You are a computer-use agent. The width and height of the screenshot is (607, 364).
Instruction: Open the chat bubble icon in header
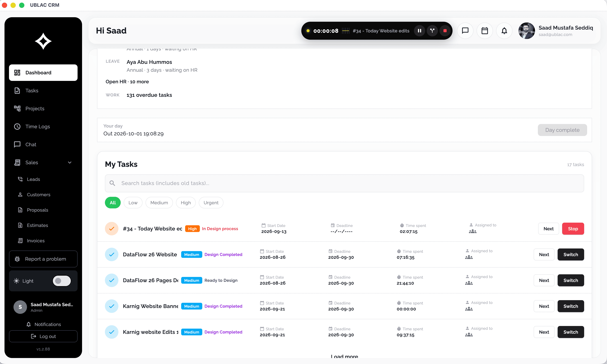point(465,31)
